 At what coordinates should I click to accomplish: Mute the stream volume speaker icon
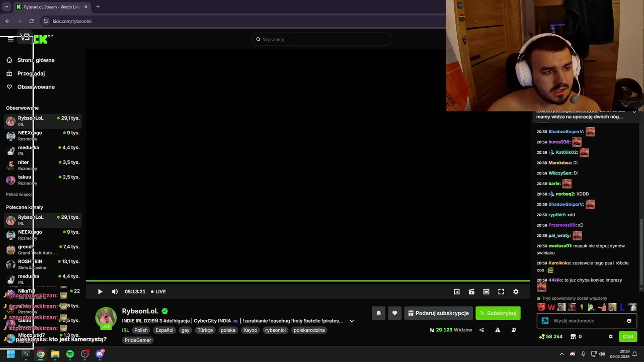(115, 292)
